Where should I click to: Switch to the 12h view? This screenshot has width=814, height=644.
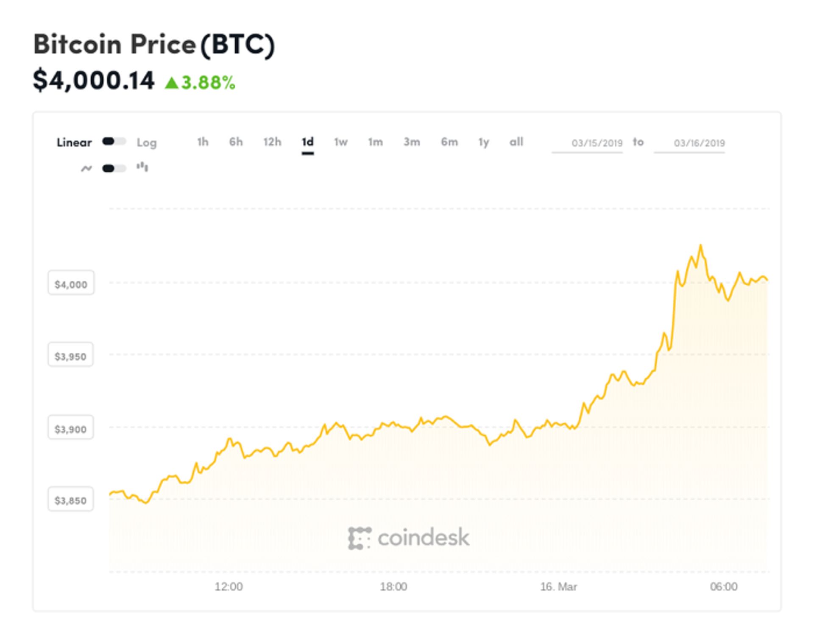tap(272, 143)
